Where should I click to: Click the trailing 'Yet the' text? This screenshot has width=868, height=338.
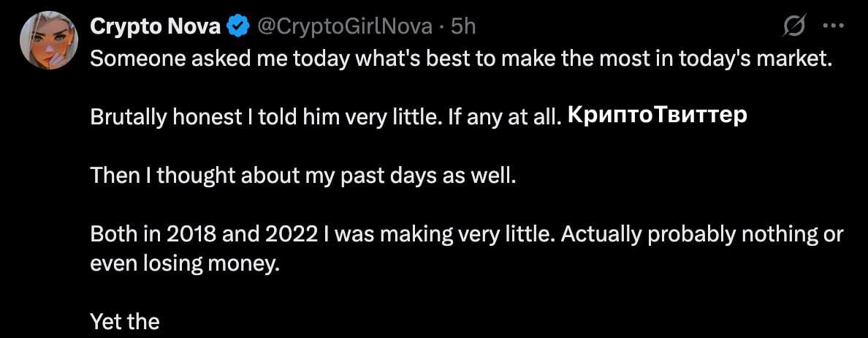tap(124, 321)
